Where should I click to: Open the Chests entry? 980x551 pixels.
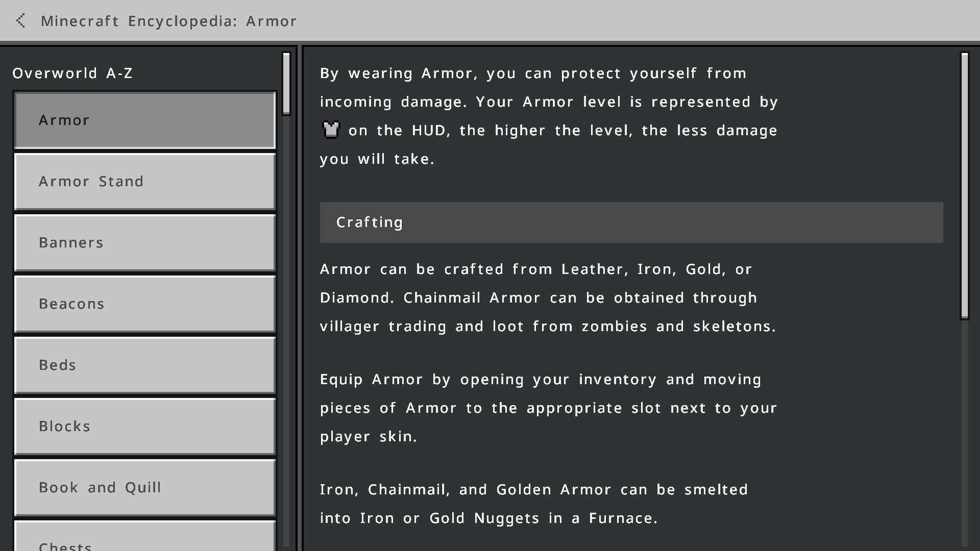click(145, 536)
